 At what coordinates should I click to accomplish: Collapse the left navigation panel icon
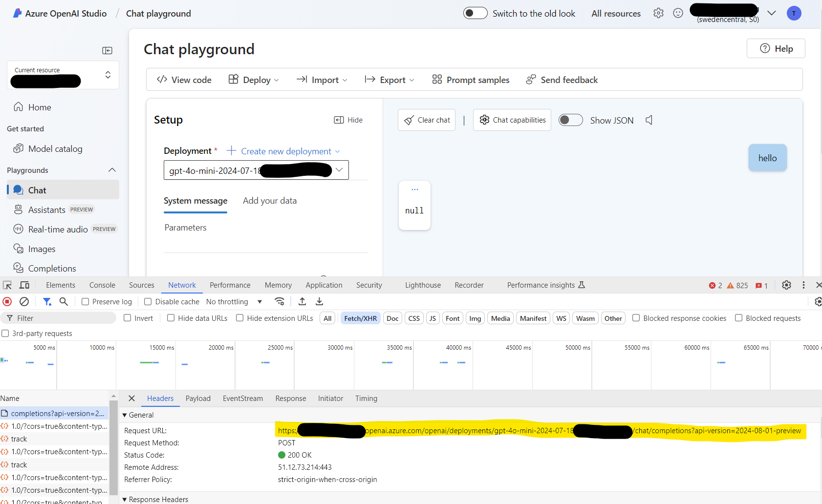click(107, 50)
